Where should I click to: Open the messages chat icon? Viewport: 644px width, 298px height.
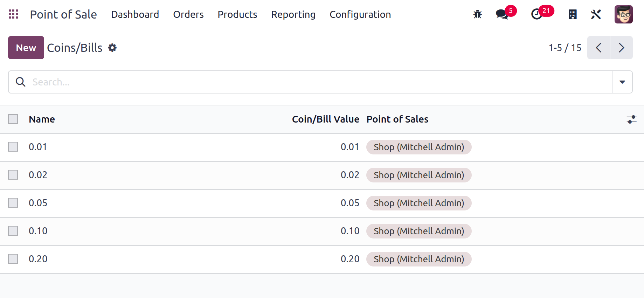[502, 14]
